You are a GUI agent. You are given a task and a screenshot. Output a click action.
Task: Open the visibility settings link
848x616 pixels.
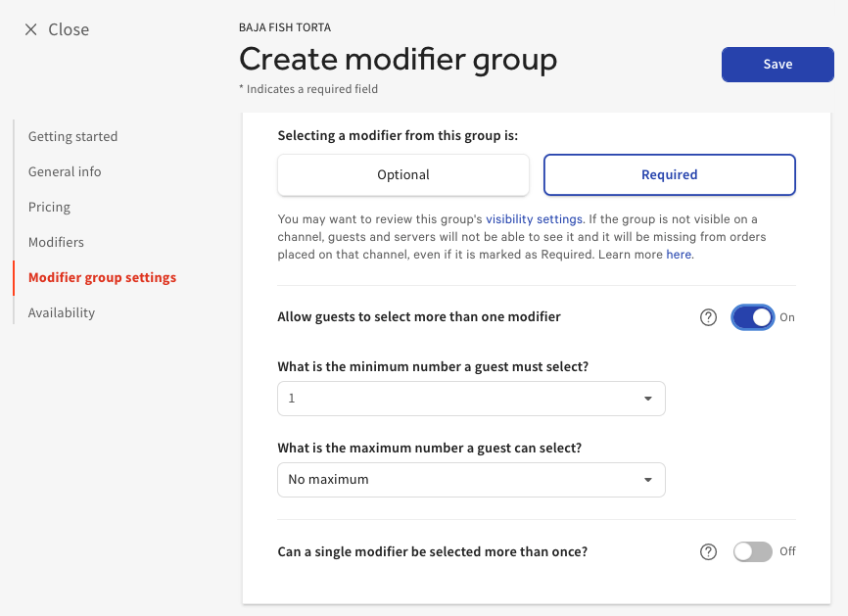(534, 218)
